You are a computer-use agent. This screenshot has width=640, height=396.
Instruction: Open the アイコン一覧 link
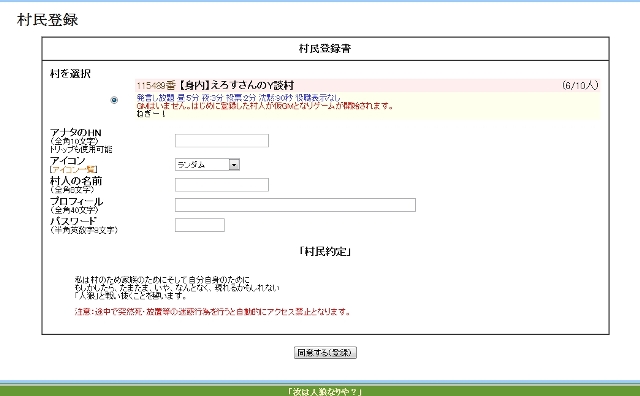pyautogui.click(x=73, y=169)
